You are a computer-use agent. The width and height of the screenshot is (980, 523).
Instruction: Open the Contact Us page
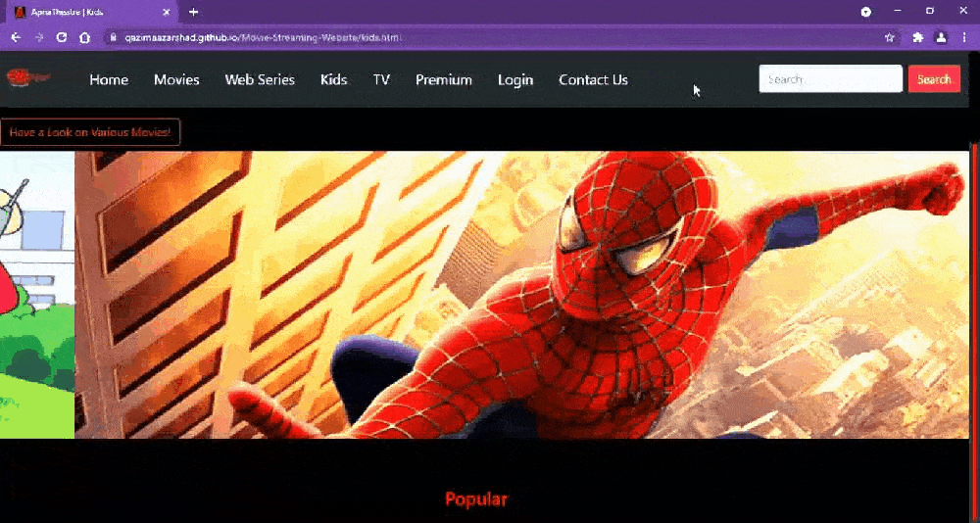[593, 80]
